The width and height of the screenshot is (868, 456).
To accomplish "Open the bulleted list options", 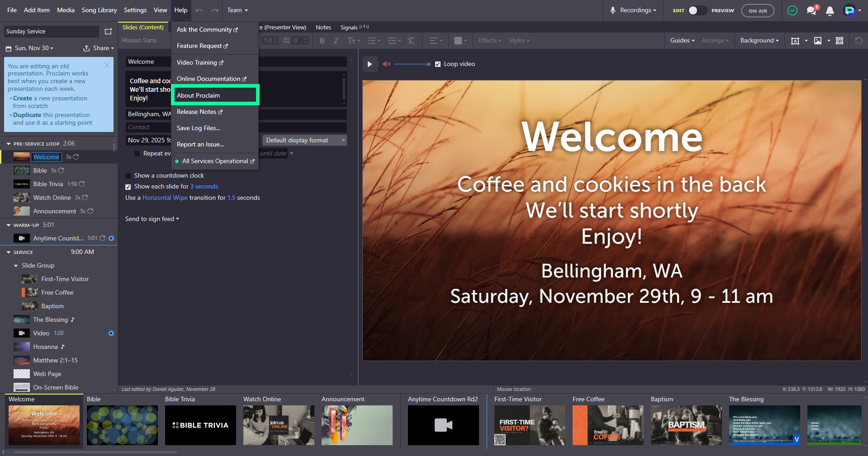I will pyautogui.click(x=374, y=41).
